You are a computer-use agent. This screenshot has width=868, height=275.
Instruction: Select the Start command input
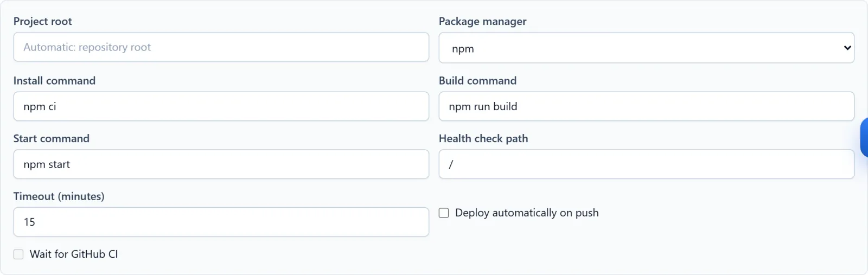pyautogui.click(x=221, y=164)
